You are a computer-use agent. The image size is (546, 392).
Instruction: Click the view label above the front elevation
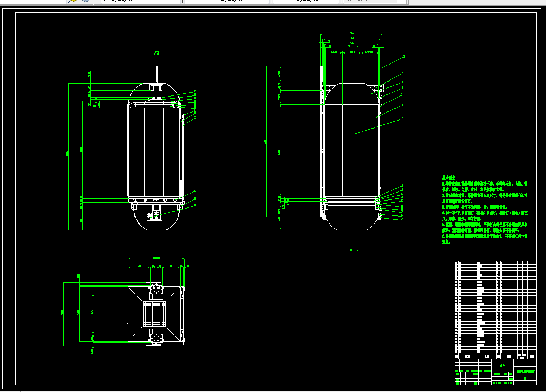156,53
